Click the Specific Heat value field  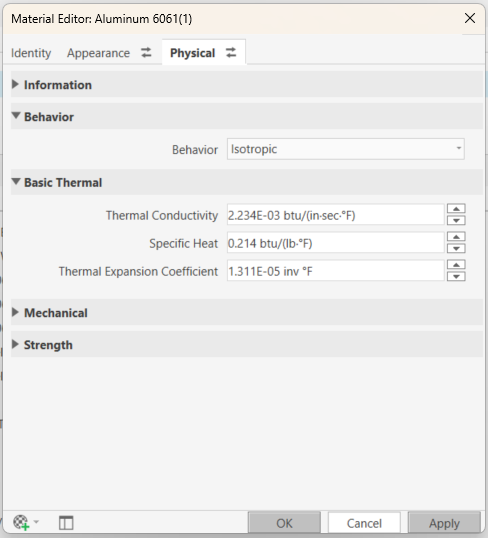point(336,243)
